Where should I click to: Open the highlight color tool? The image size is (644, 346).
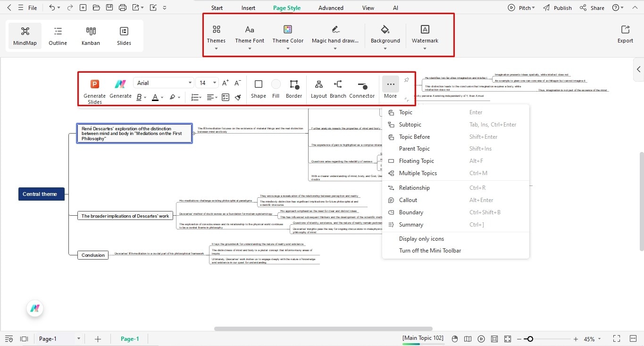click(175, 97)
